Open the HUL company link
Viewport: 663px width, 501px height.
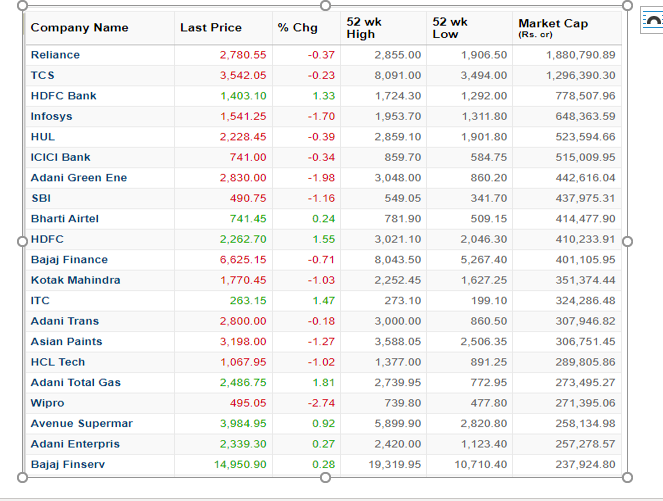[43, 137]
